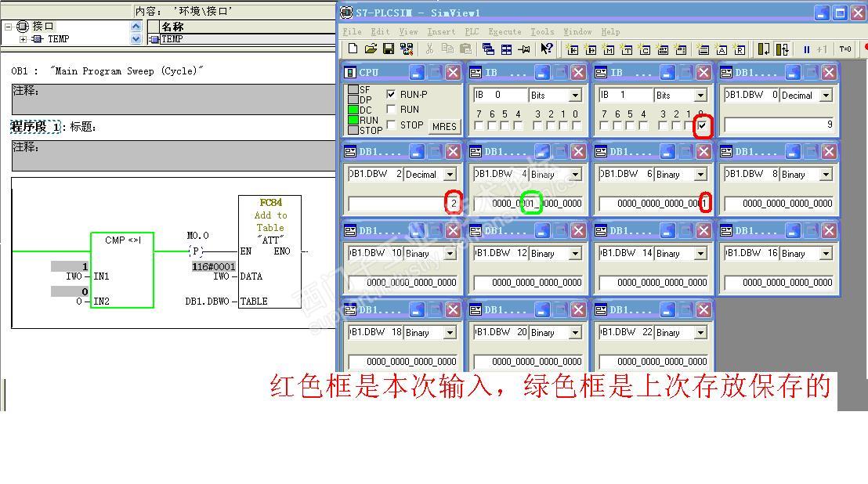868x484 pixels.
Task: Insert an Input Variable view
Action: pos(573,50)
